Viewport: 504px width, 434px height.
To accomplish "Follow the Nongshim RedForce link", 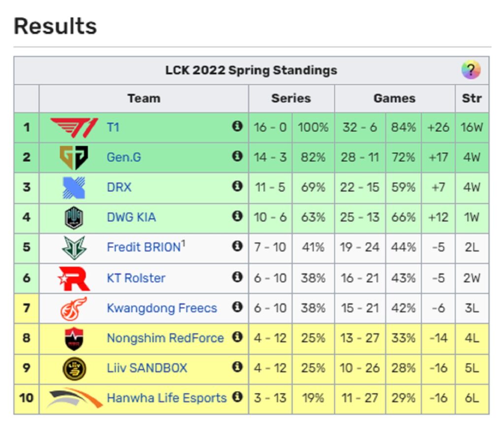I will click(165, 338).
